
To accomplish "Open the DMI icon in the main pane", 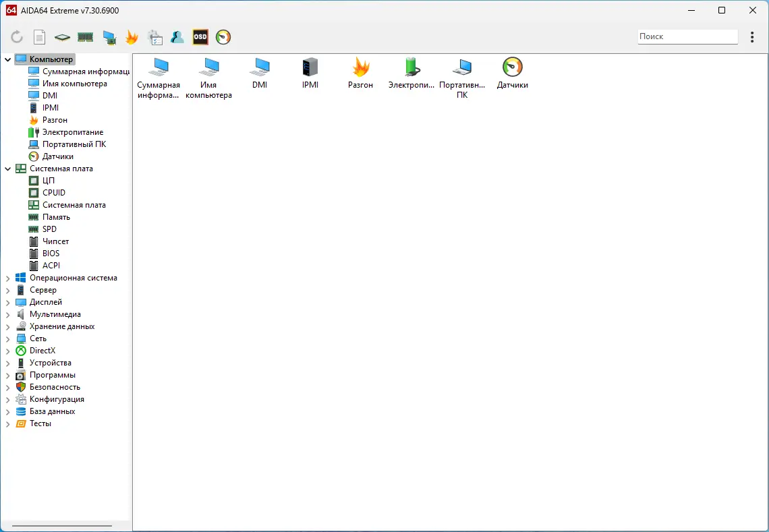I will 260,73.
